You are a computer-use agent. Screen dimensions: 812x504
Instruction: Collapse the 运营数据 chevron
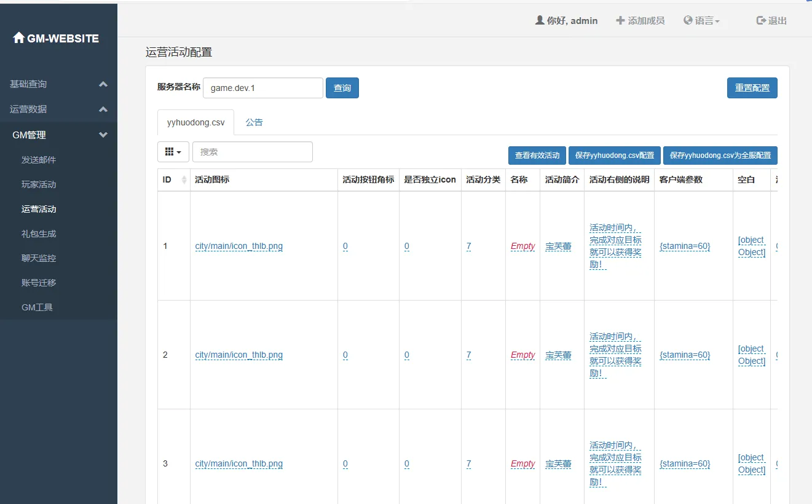(103, 109)
